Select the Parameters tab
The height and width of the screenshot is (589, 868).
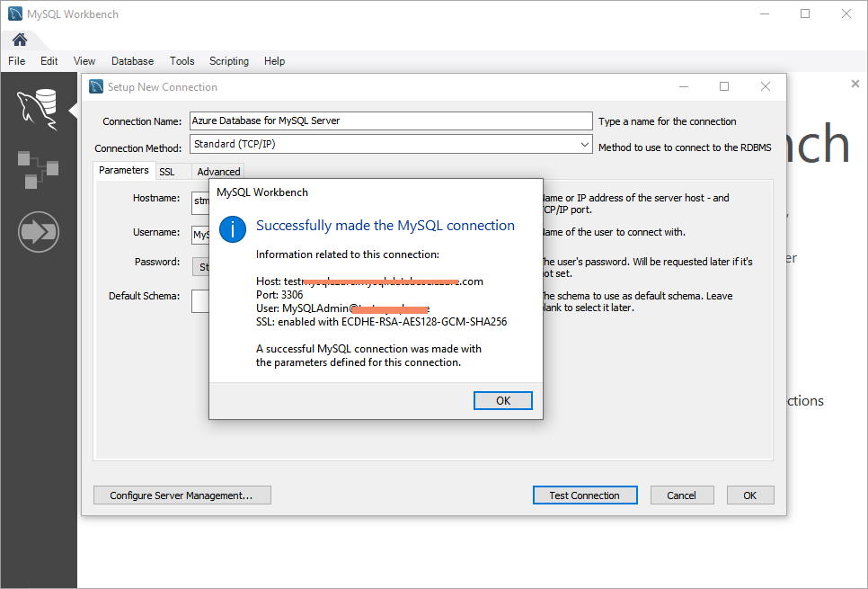pyautogui.click(x=124, y=170)
